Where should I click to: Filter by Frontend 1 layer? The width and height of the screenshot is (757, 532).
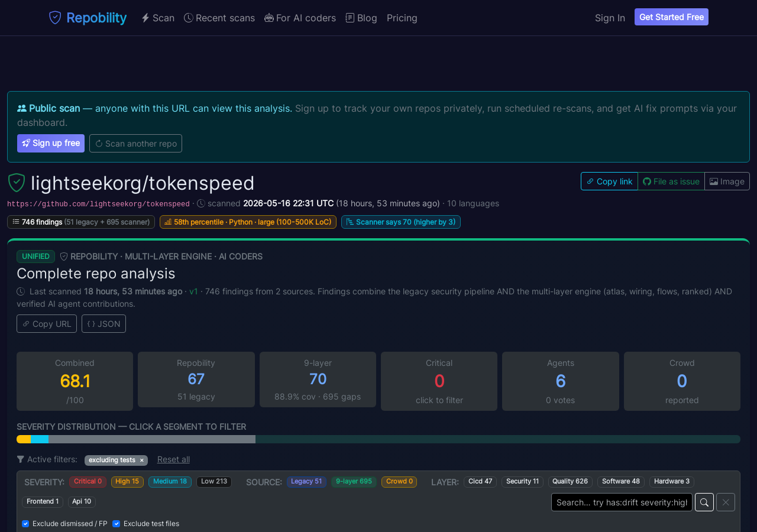(x=43, y=502)
